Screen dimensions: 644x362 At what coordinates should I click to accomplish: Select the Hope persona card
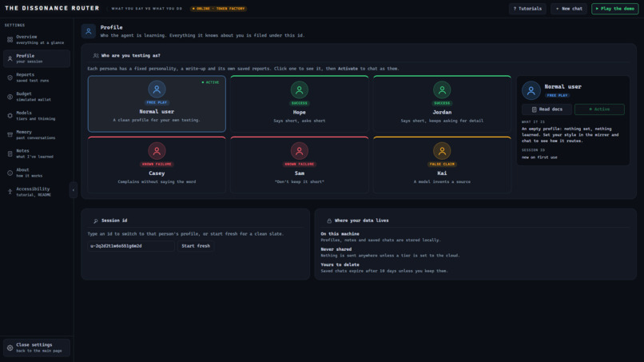coord(300,104)
